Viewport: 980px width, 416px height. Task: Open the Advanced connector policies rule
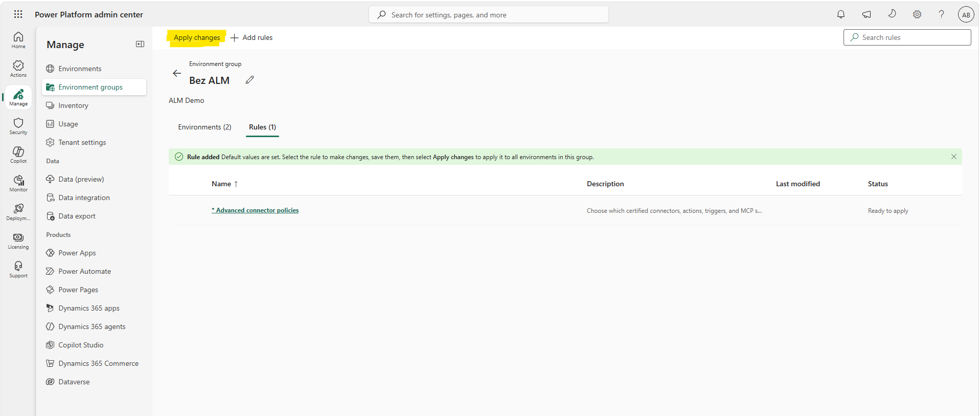point(255,210)
